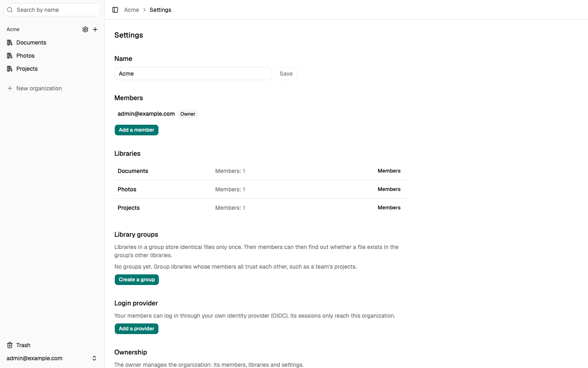588x368 pixels.
Task: Click Add a member button
Action: pos(136,130)
